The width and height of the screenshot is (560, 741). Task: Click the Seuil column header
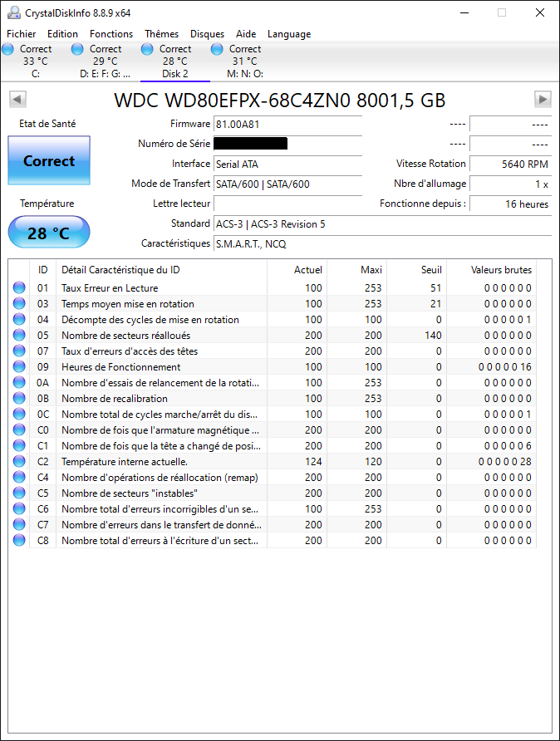[x=416, y=270]
